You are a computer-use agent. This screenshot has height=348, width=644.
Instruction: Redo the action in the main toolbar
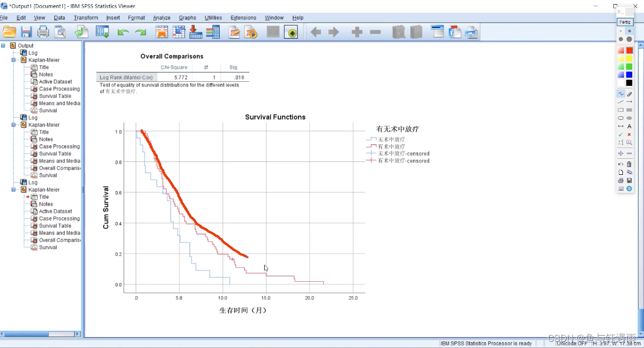point(140,32)
